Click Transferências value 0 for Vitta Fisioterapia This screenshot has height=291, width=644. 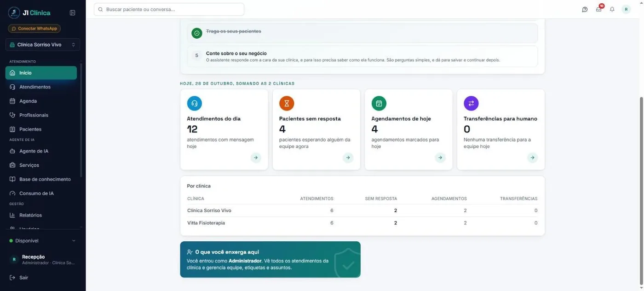coord(536,223)
